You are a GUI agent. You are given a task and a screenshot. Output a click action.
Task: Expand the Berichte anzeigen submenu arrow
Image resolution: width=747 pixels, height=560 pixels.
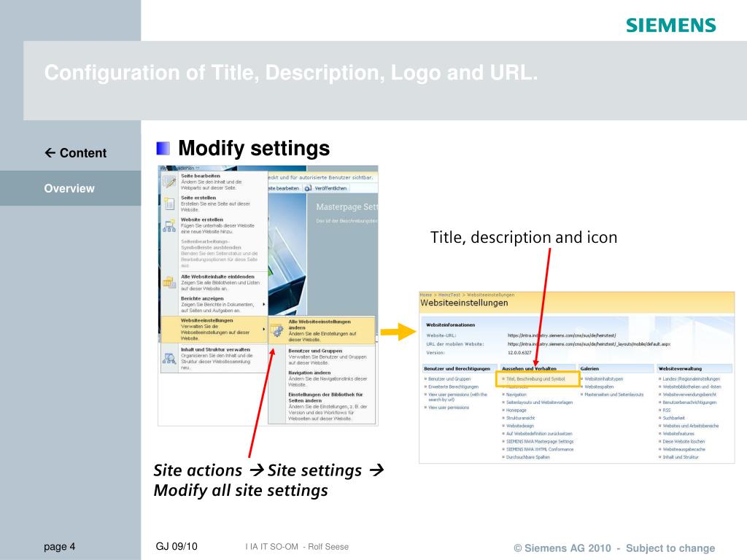point(264,304)
